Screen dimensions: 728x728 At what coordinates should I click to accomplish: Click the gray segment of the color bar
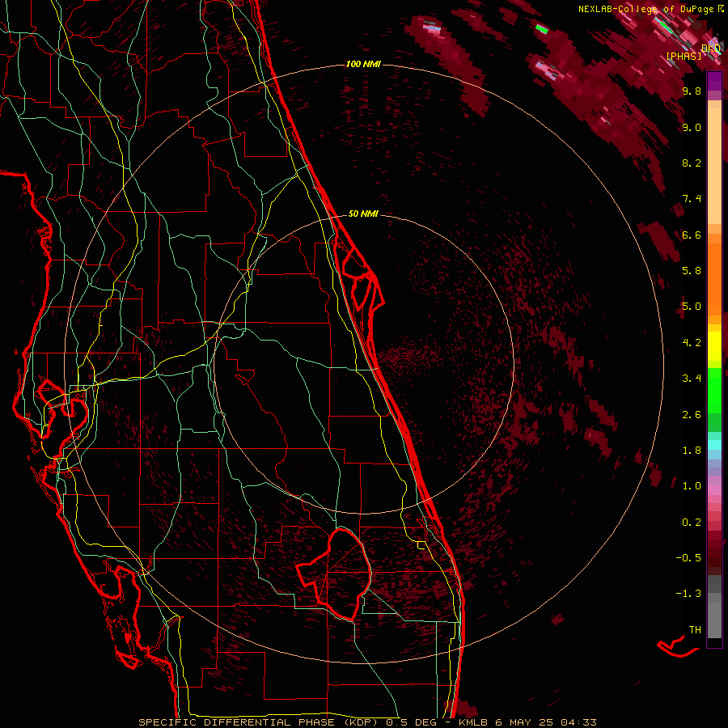click(x=714, y=608)
